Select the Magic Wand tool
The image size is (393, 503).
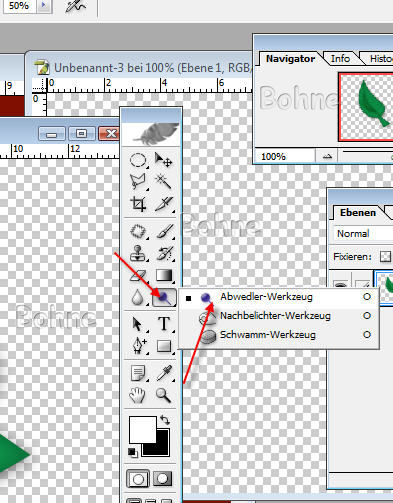163,182
